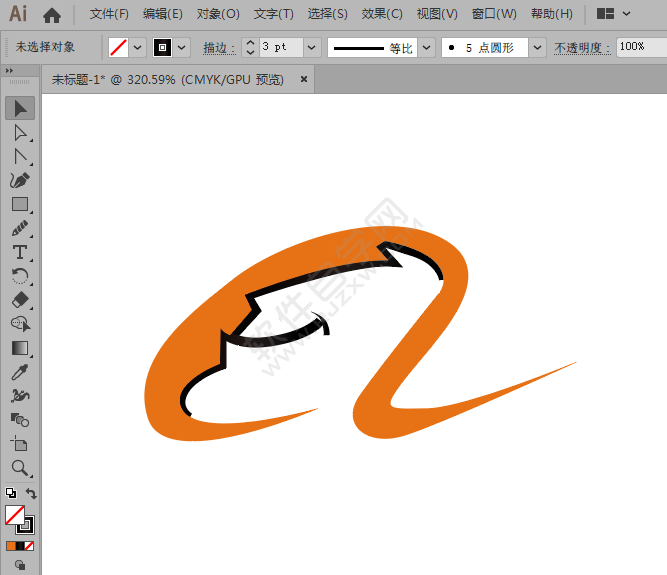
Task: Select the Gradient tool
Action: coord(20,348)
